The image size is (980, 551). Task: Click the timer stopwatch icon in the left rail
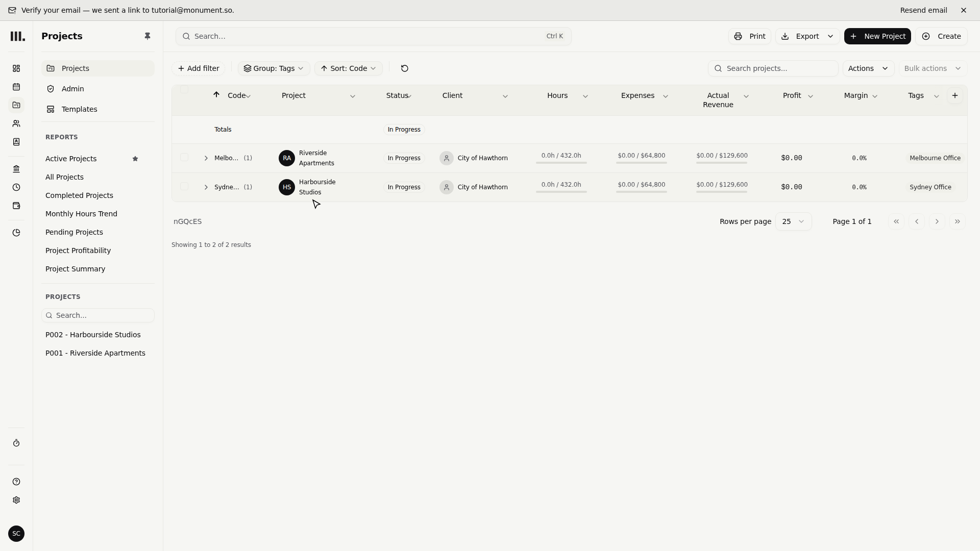pyautogui.click(x=16, y=443)
